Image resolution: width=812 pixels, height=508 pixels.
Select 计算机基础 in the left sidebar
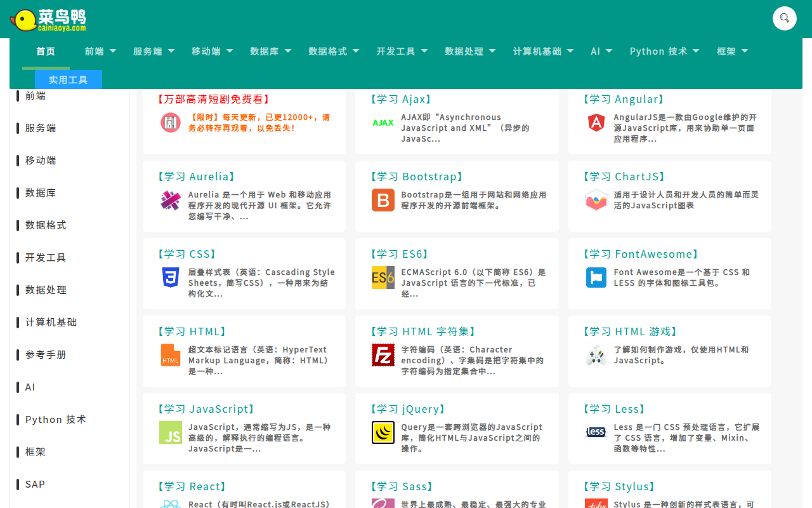(51, 323)
